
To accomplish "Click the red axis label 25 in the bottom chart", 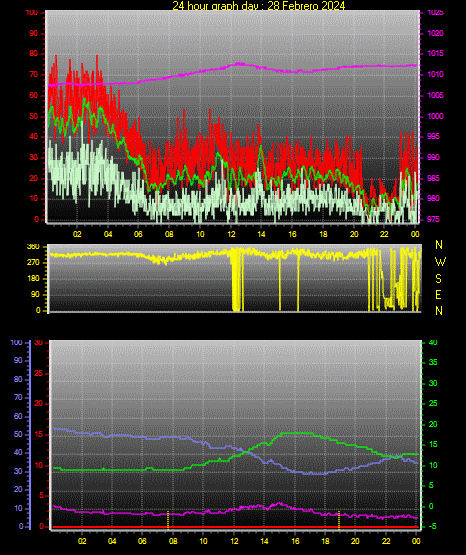I will [x=39, y=373].
